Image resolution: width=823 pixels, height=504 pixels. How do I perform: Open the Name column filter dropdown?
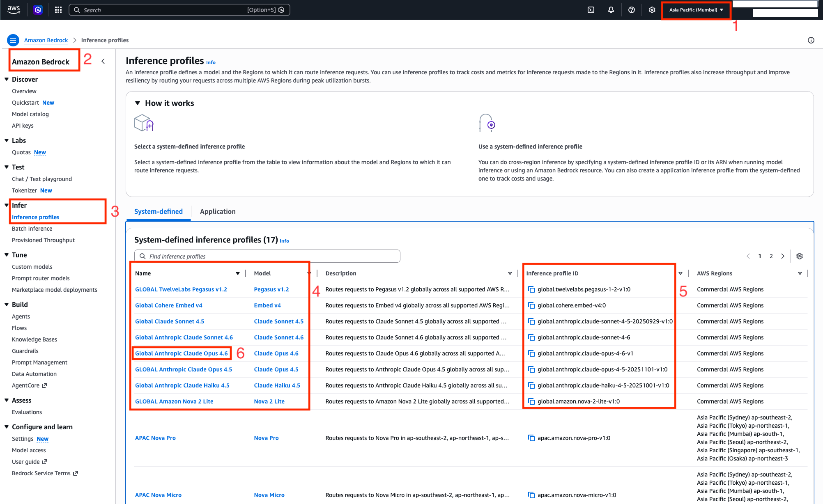(x=237, y=273)
